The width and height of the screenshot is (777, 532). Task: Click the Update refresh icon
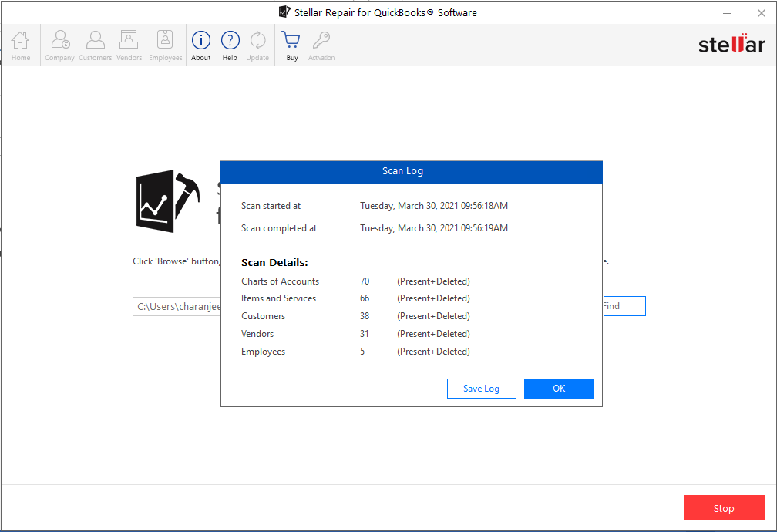tap(257, 45)
